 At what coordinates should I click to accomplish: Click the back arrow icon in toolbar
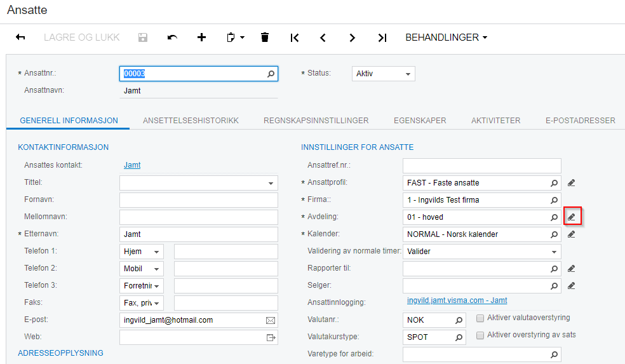click(20, 37)
